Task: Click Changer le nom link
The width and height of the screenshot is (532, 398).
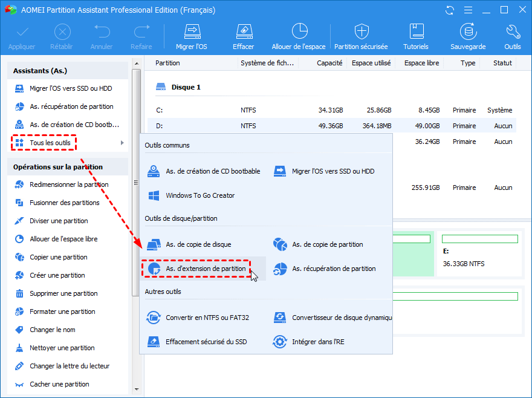Action: tap(52, 330)
